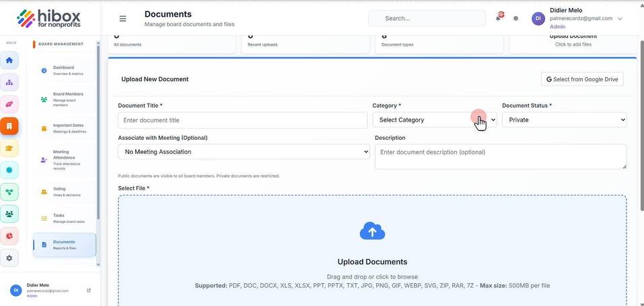This screenshot has width=644, height=306.
Task: Open Tasks menu item
Action: click(65, 219)
